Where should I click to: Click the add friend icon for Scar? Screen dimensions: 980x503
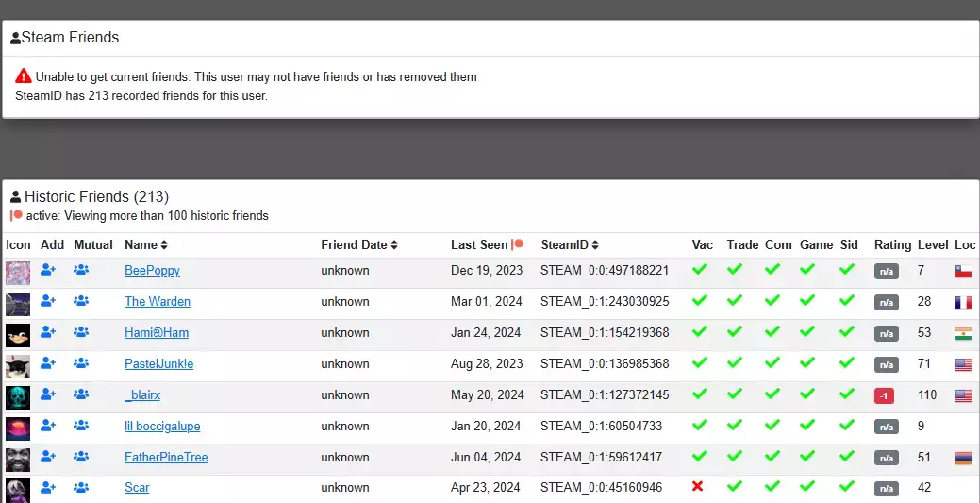pyautogui.click(x=48, y=487)
